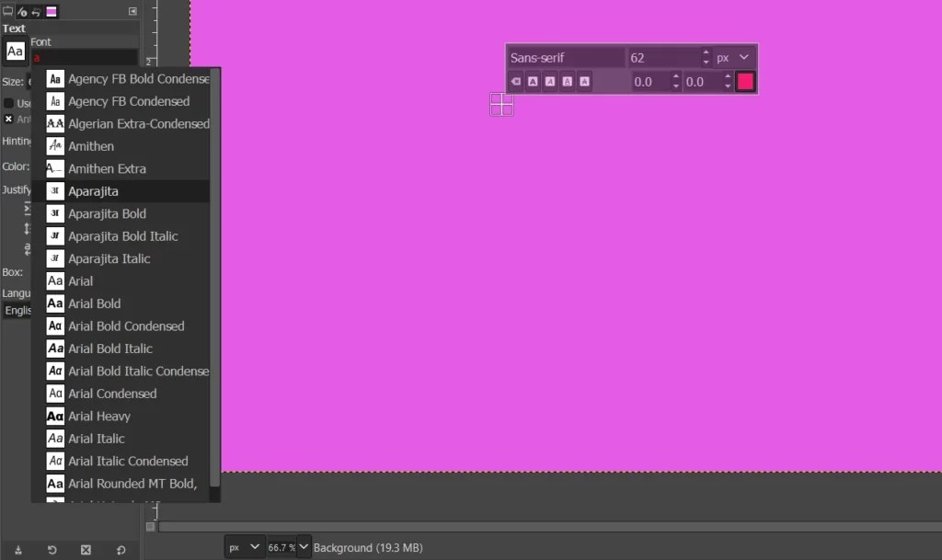Click the delete X icon at the panel bottom
Viewport: 942px width, 560px height.
(x=86, y=549)
